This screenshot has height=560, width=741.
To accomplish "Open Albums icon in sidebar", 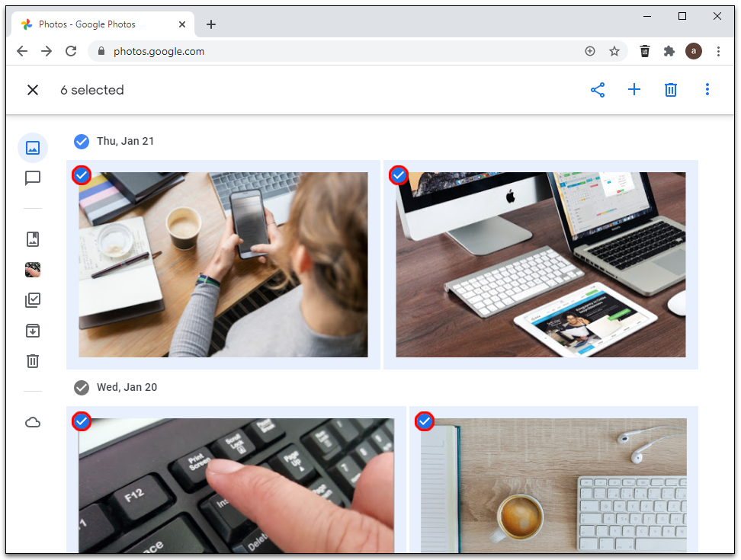I will pos(33,239).
